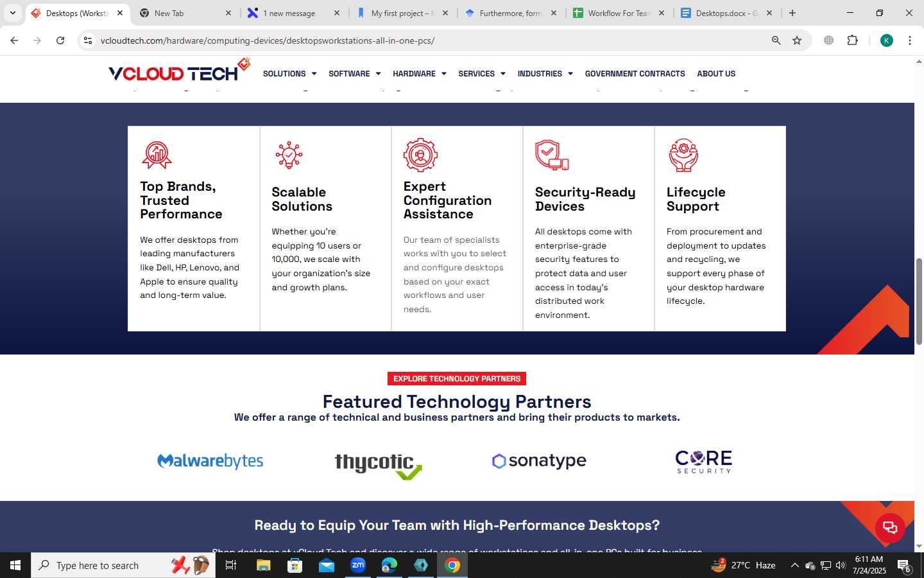Show hidden system tray icons
Screen dimensions: 924x578
coord(794,565)
